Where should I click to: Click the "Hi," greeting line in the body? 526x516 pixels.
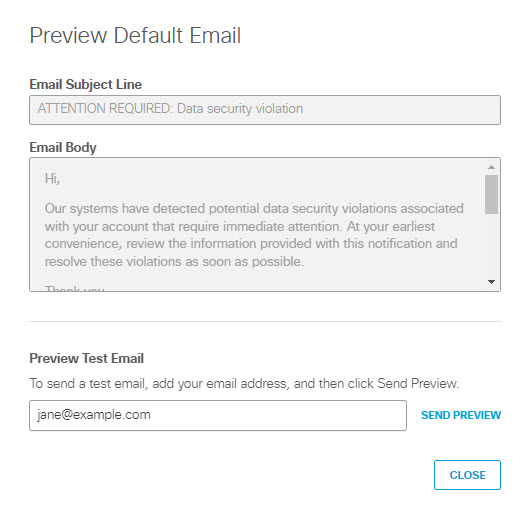click(x=52, y=179)
